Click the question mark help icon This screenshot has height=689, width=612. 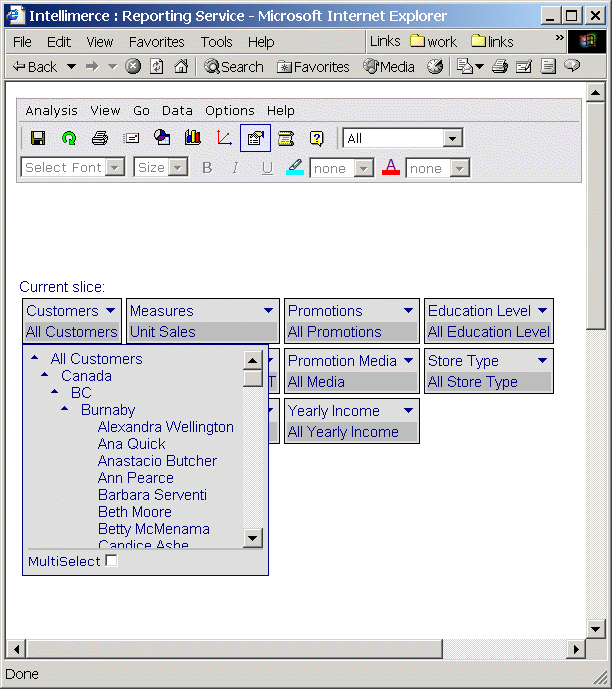(x=317, y=138)
